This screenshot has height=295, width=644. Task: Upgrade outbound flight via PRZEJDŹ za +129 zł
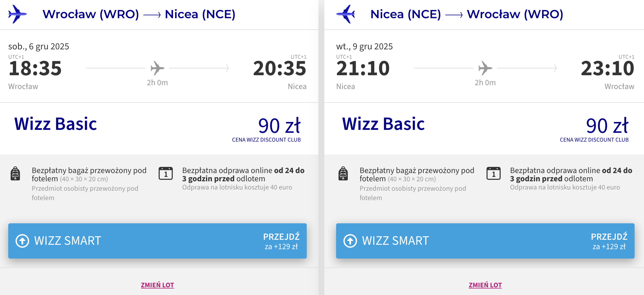281,241
